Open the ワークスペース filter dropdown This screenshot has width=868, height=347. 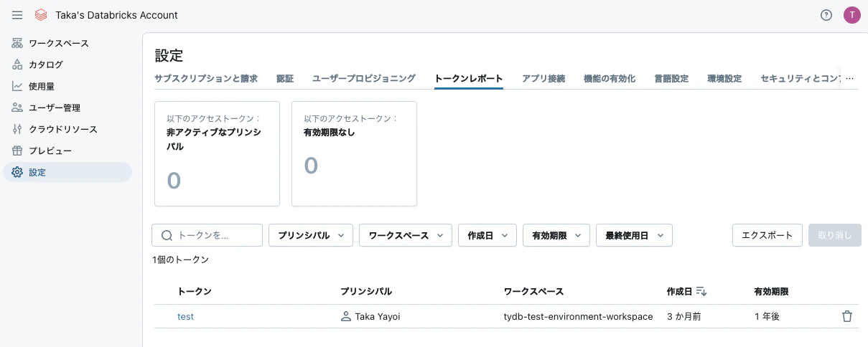(x=406, y=235)
